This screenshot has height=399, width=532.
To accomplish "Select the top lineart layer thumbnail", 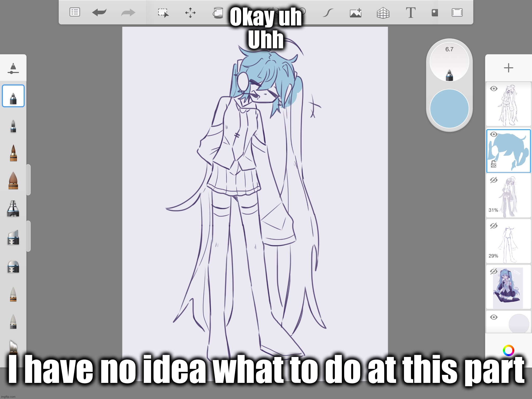I will (x=508, y=104).
